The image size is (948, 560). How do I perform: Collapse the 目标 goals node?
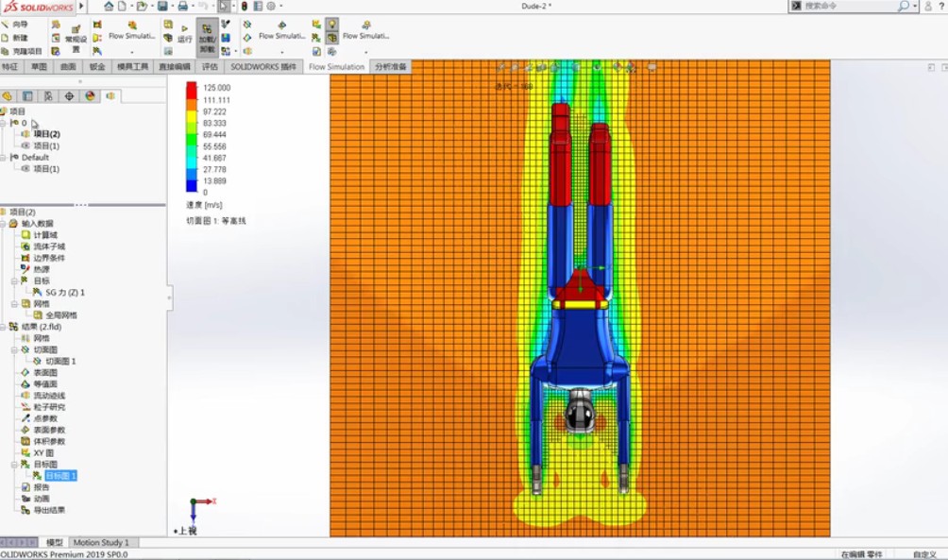click(x=14, y=281)
